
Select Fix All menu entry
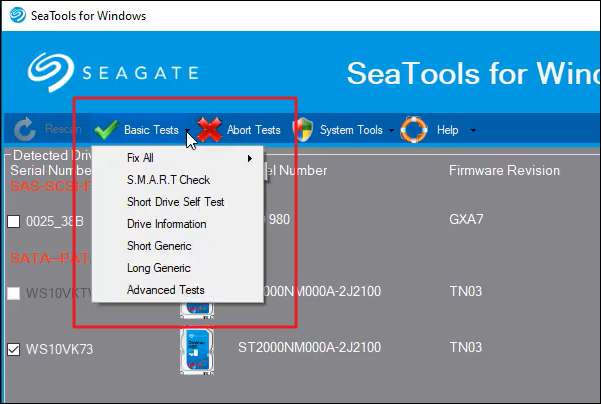[x=178, y=158]
